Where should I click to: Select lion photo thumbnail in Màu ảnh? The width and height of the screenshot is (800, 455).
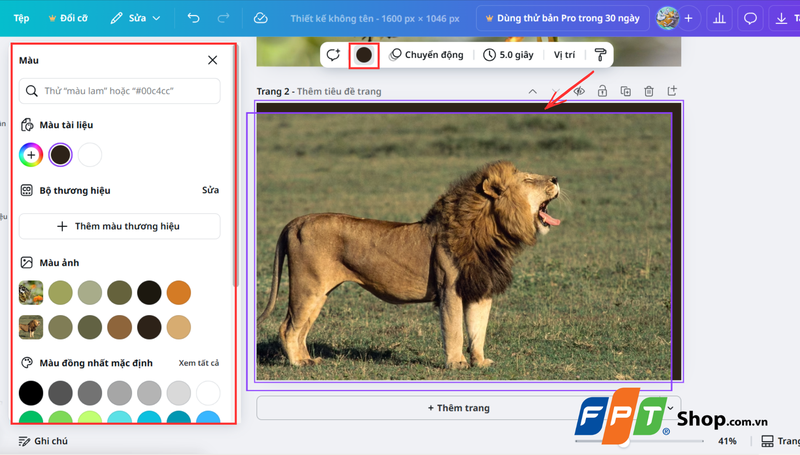(31, 327)
